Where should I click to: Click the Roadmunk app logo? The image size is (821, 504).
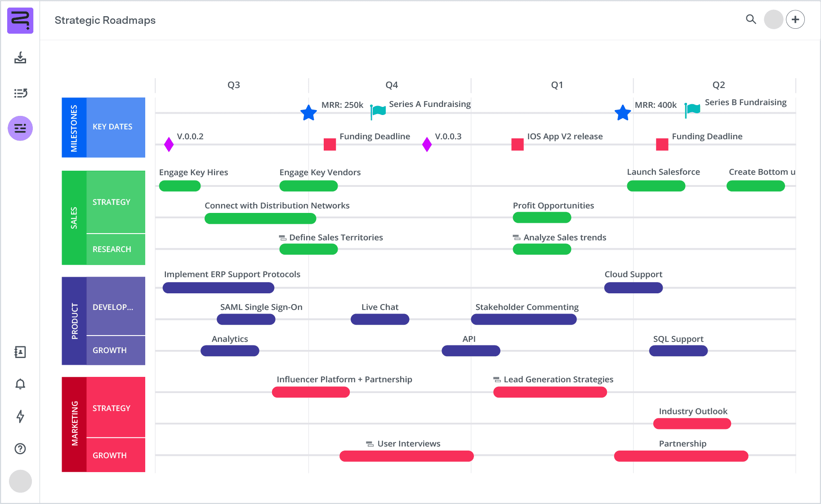[20, 20]
